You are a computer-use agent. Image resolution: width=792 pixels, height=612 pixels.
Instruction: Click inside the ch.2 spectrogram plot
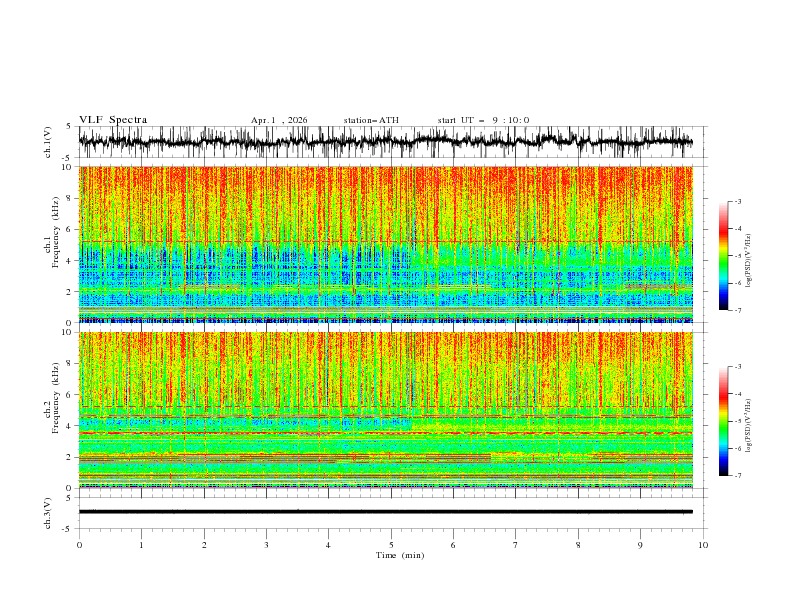coord(386,410)
